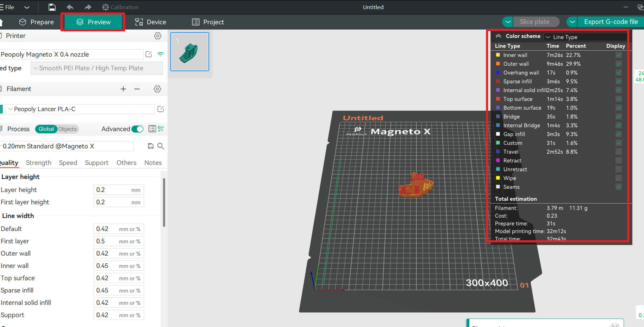The image size is (644, 327).
Task: Click the Sparse infill line width field
Action: (x=118, y=290)
